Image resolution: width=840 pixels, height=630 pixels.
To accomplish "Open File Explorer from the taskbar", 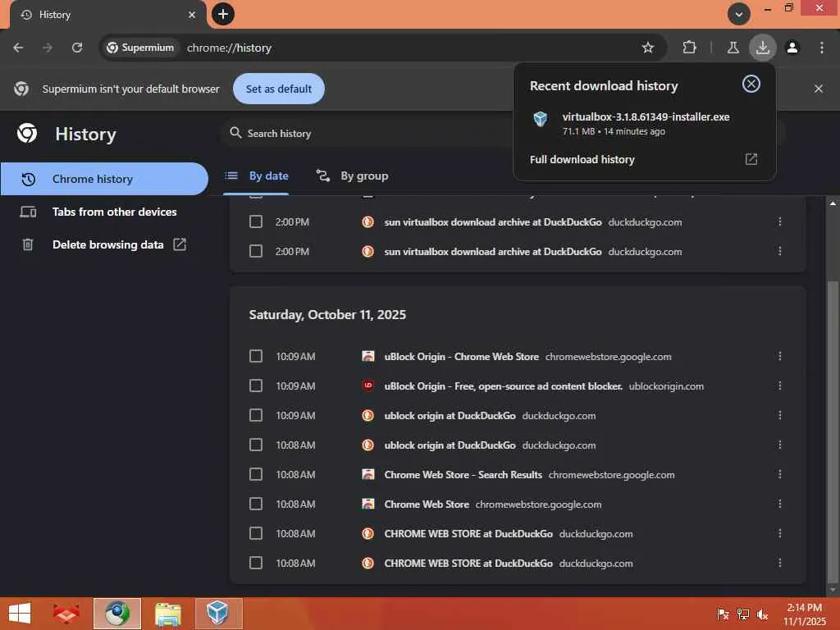I will click(x=168, y=614).
